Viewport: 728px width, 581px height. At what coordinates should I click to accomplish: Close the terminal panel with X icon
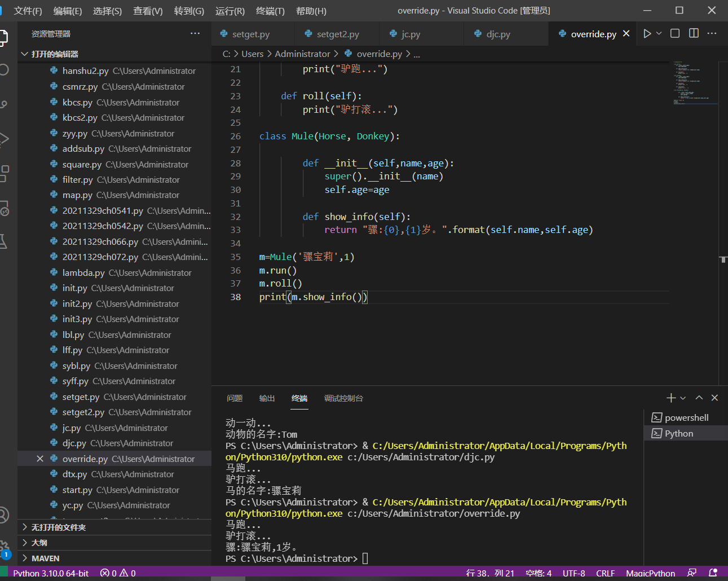[x=714, y=398]
